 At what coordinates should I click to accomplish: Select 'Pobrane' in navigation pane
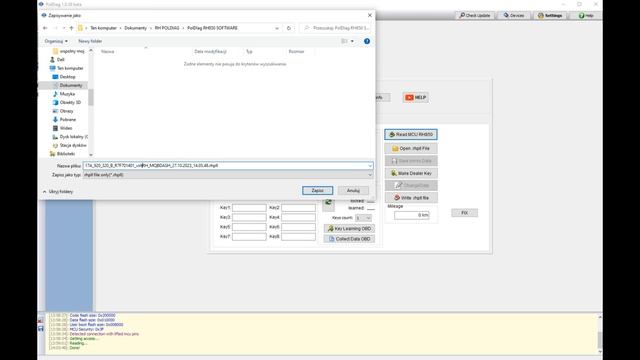68,120
